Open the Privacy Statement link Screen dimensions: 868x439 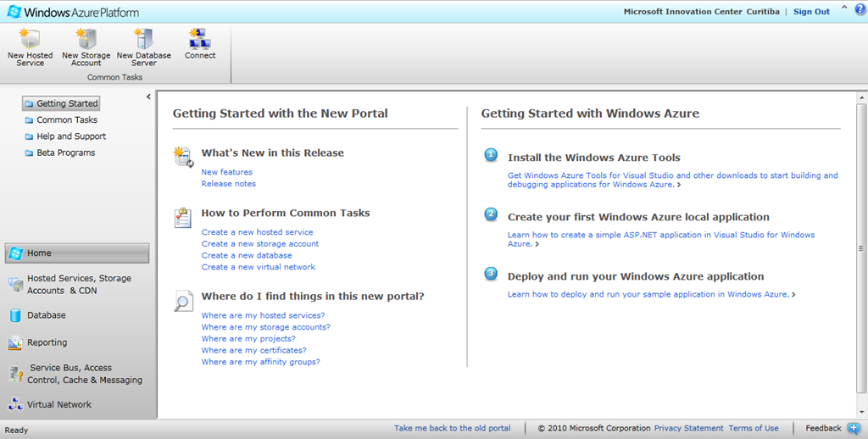pyautogui.click(x=688, y=428)
